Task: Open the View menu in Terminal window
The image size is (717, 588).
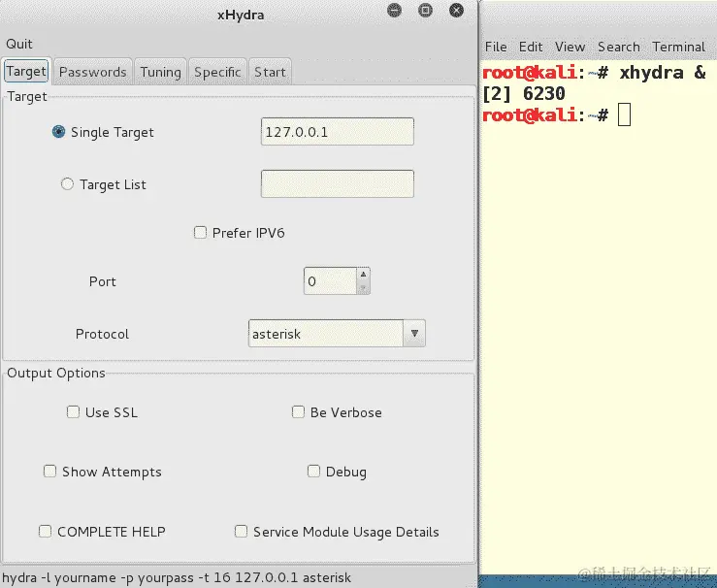Action: [x=570, y=47]
